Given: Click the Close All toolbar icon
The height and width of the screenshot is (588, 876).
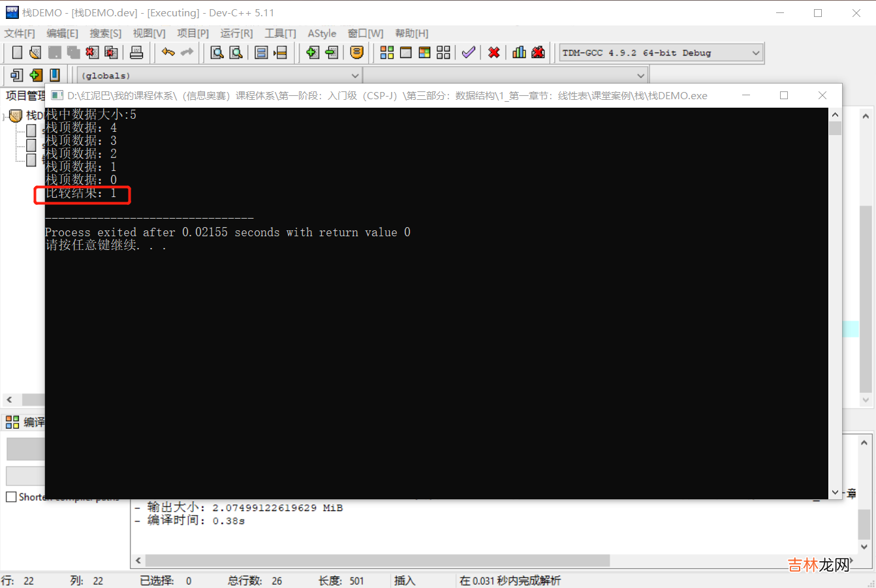Looking at the screenshot, I should click(112, 53).
